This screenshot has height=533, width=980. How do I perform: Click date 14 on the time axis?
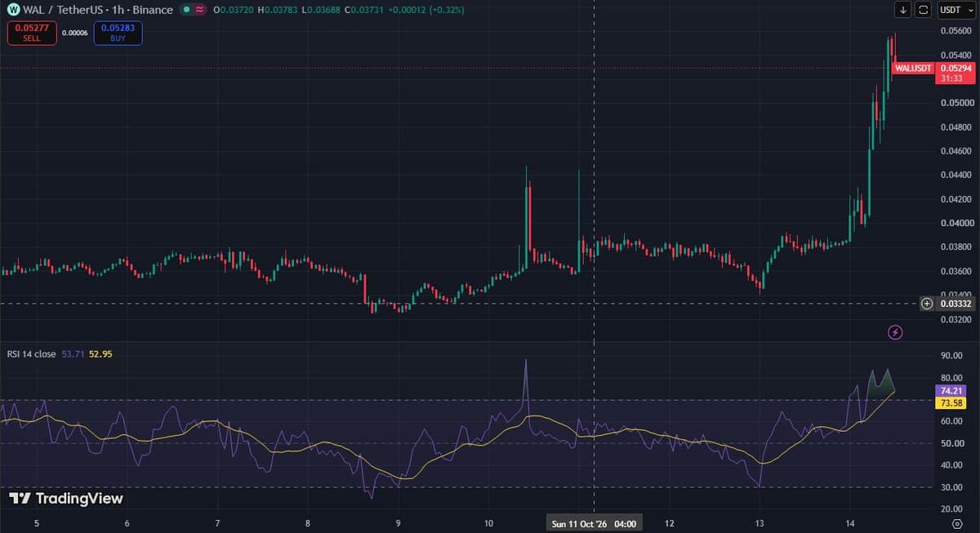coord(849,523)
